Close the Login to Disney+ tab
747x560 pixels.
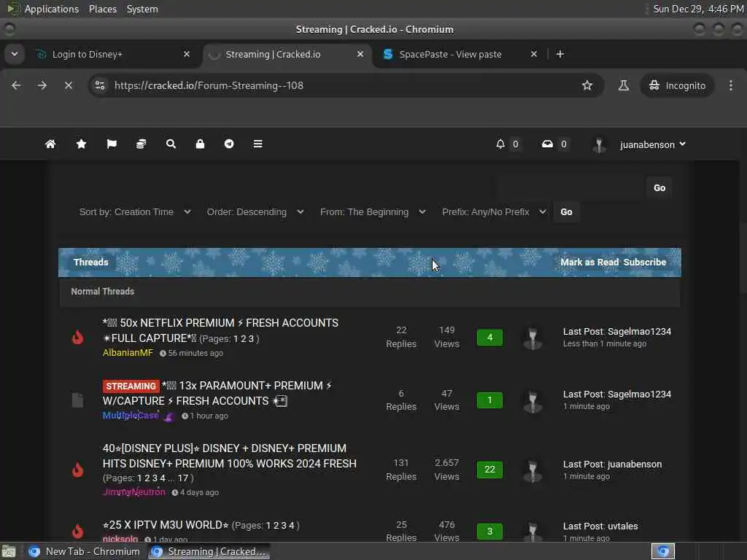tap(187, 54)
